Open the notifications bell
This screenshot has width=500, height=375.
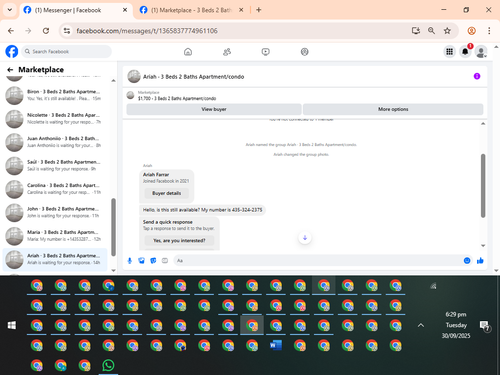point(465,52)
